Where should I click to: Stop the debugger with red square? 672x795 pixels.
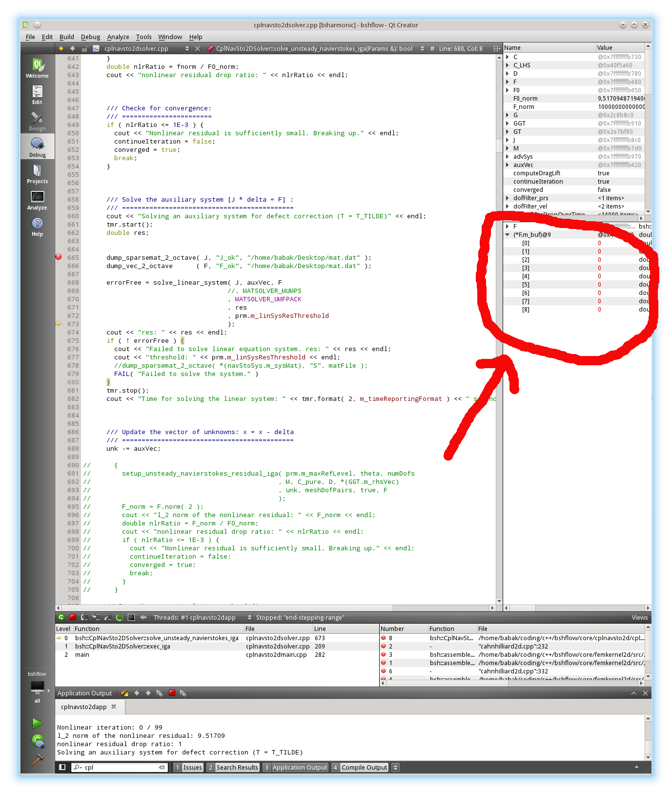(73, 617)
